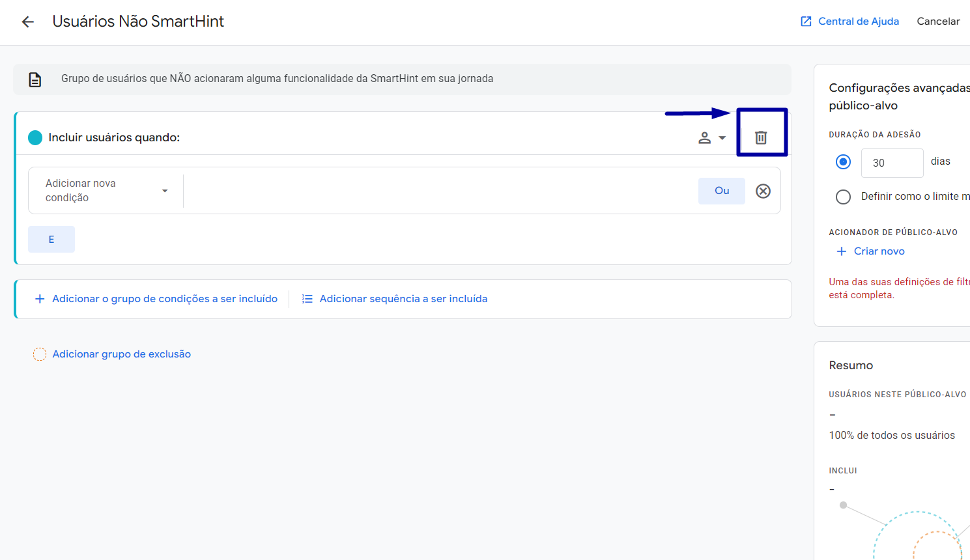The width and height of the screenshot is (970, 560).
Task: Click the sequence list icon
Action: (307, 299)
